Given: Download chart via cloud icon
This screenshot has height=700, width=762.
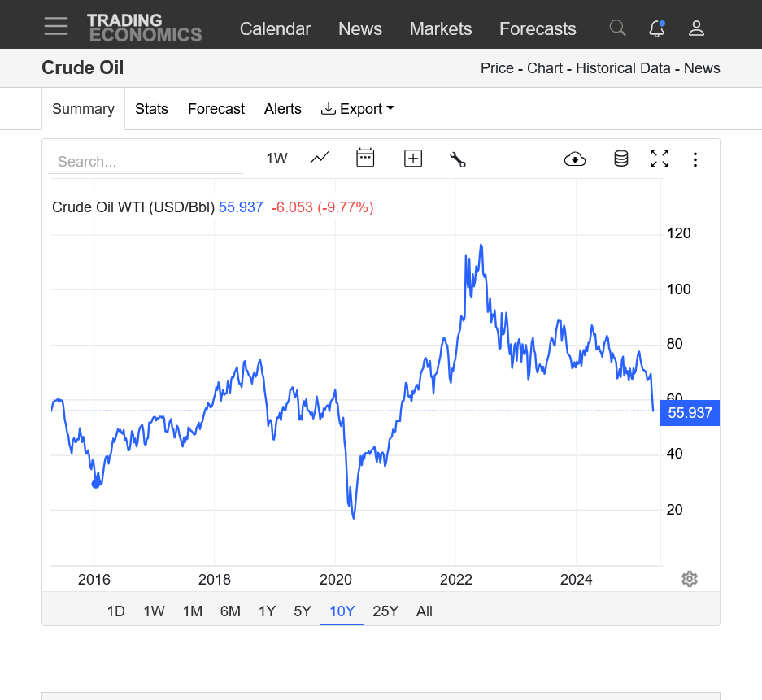Looking at the screenshot, I should click(575, 159).
